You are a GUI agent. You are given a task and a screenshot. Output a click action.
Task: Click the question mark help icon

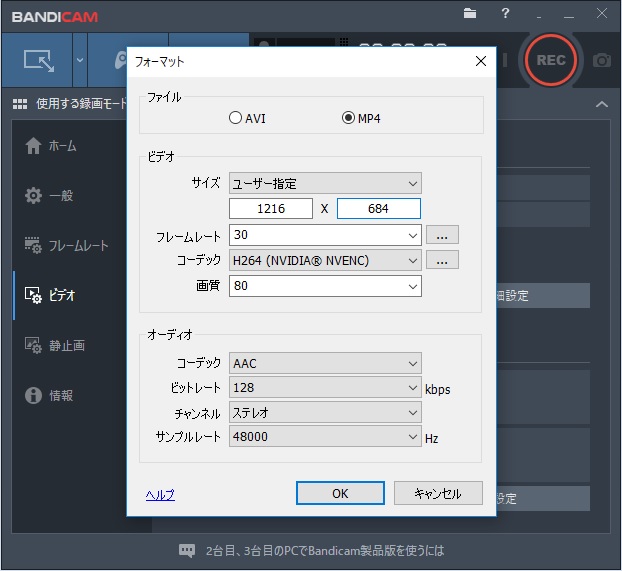505,13
